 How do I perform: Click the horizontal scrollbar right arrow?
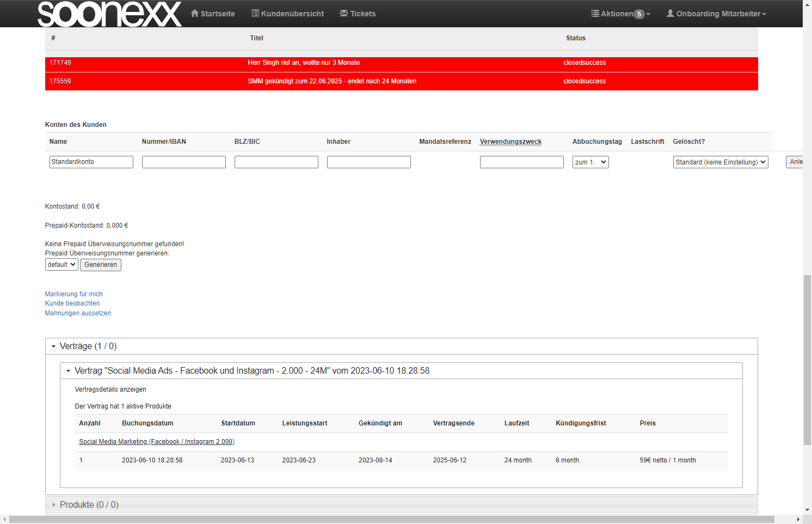pyautogui.click(x=798, y=520)
